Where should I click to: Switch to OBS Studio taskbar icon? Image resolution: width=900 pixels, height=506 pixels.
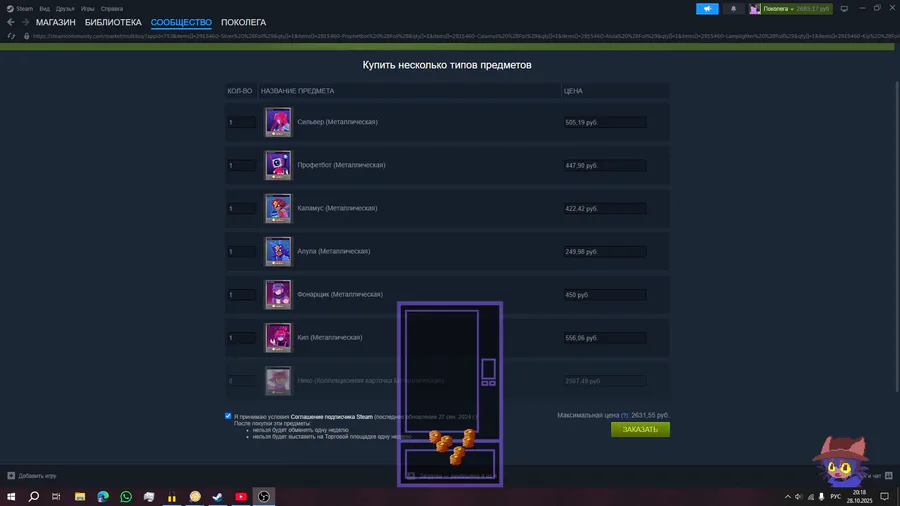click(264, 496)
